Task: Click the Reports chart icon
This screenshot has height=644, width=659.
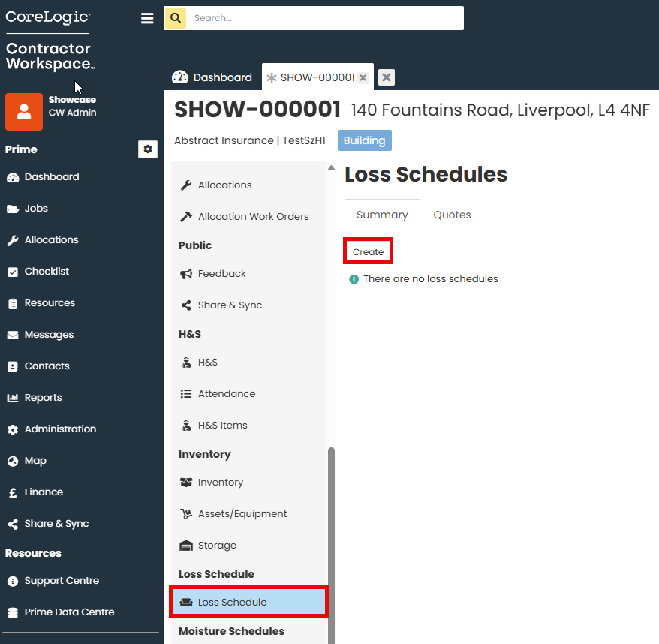Action: pos(13,398)
